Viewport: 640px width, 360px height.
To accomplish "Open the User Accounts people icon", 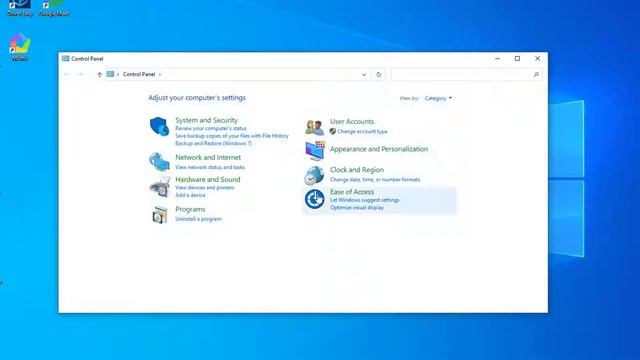I will tap(314, 127).
